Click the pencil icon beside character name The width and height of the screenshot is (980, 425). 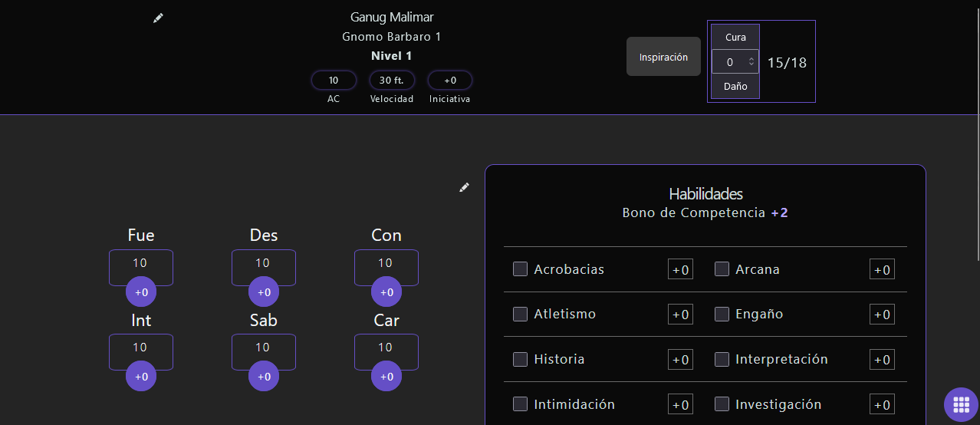158,18
